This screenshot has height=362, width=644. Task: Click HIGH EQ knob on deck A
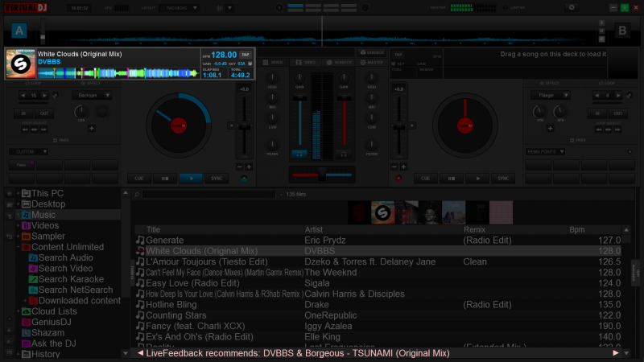[272, 78]
